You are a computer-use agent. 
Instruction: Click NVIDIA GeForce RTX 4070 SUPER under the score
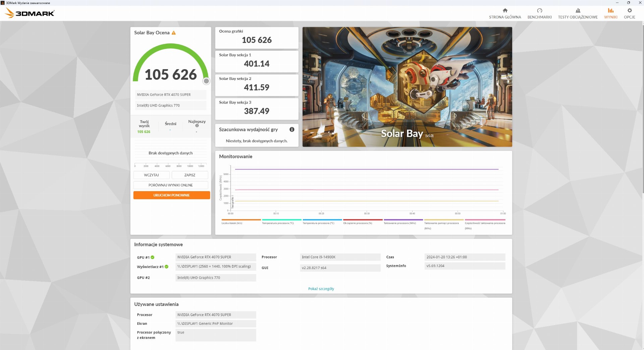(171, 95)
